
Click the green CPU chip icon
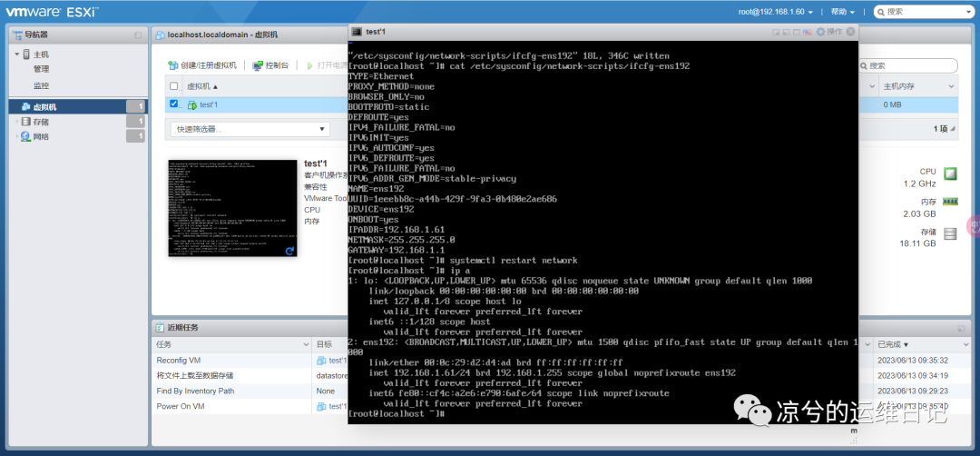point(951,173)
